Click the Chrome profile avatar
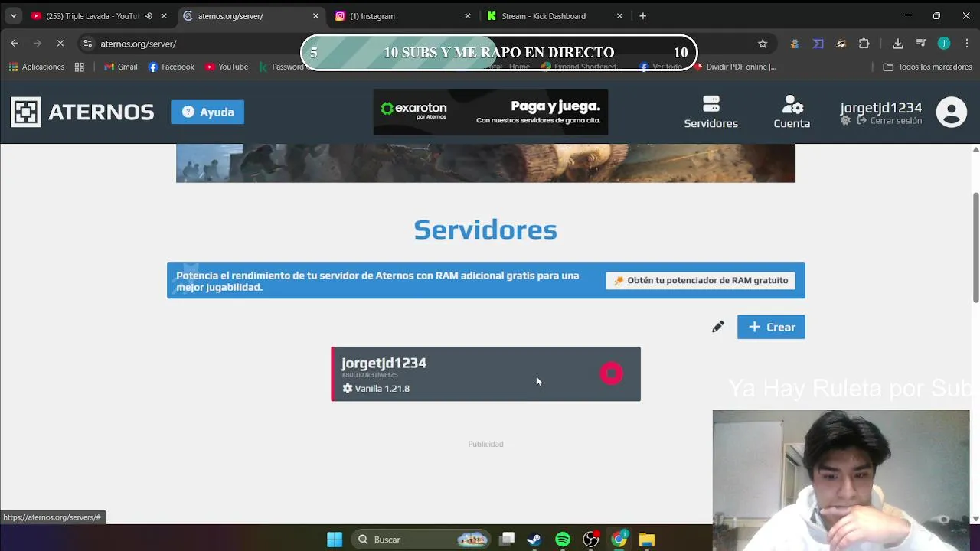This screenshot has height=551, width=980. pos(944,44)
